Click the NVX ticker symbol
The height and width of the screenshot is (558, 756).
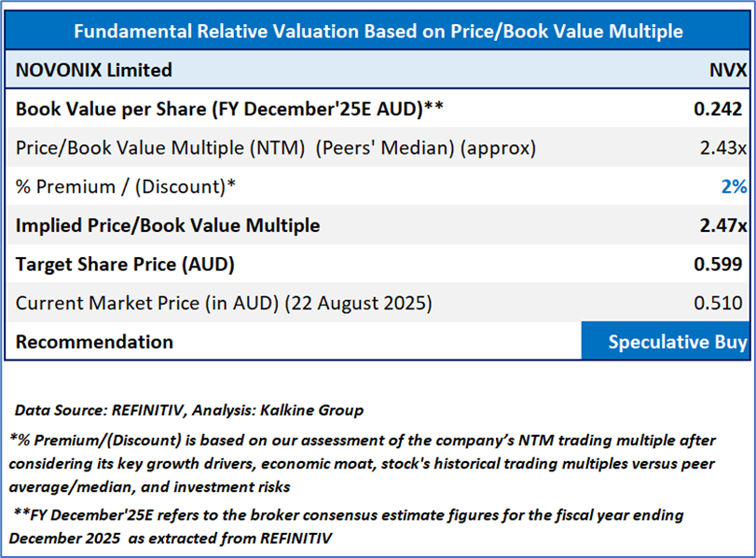(x=727, y=70)
